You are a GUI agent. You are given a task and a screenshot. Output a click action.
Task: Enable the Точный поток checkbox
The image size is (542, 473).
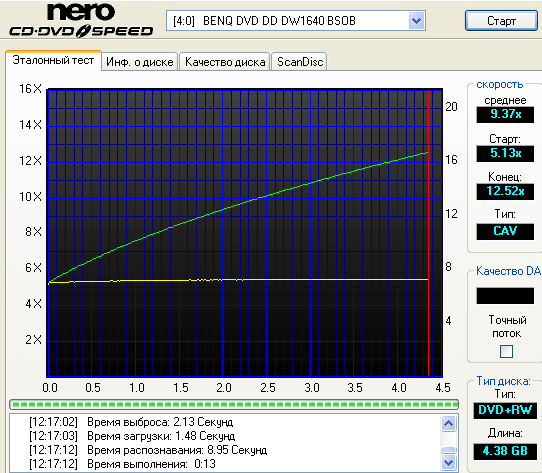pyautogui.click(x=506, y=351)
